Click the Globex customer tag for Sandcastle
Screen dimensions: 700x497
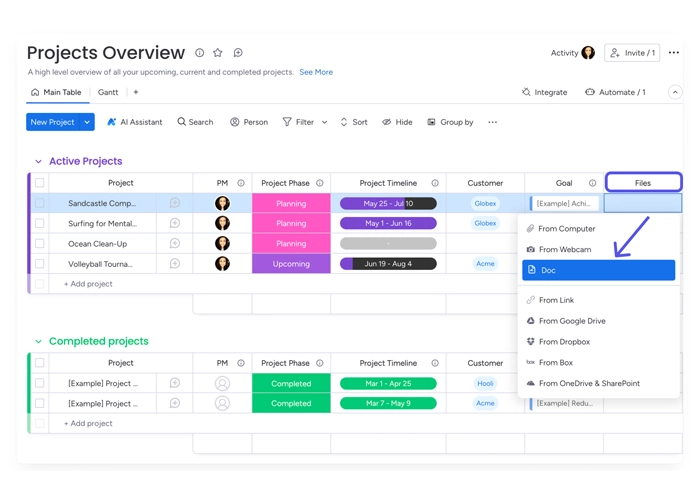[x=485, y=203]
